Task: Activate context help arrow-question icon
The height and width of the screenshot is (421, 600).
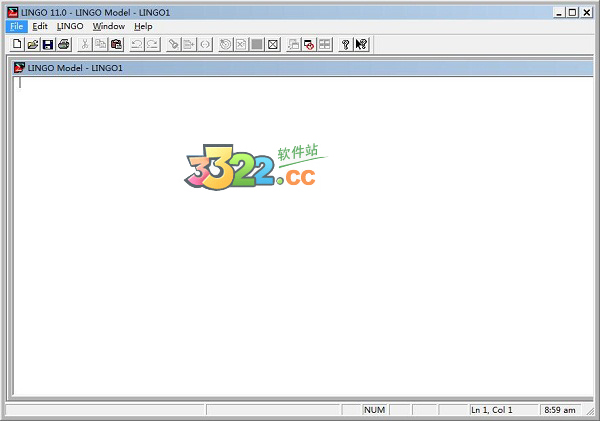Action: click(361, 44)
